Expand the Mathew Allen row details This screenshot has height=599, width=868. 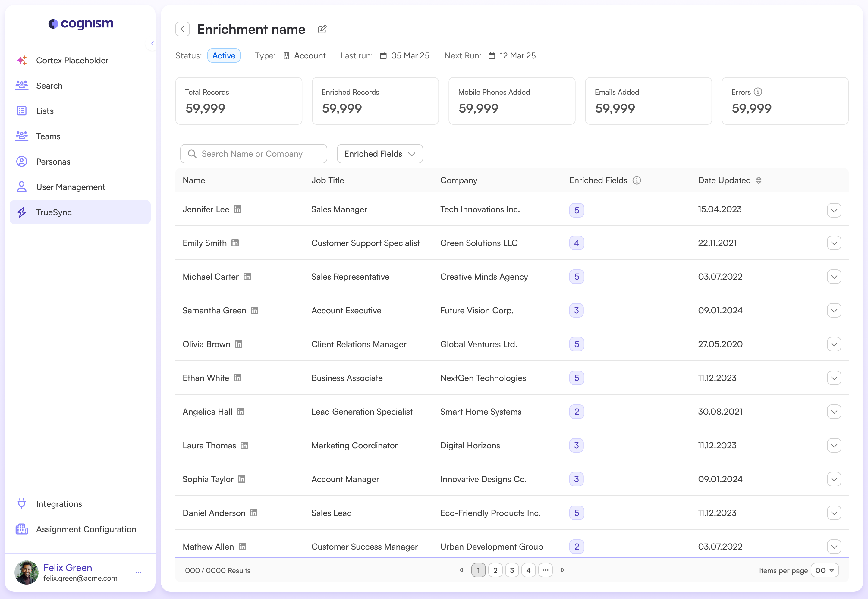coord(834,547)
